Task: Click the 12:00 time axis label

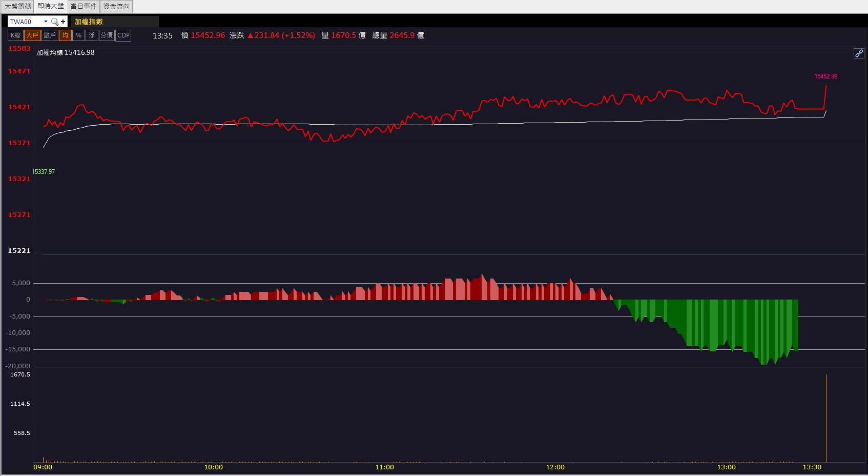Action: click(x=555, y=467)
